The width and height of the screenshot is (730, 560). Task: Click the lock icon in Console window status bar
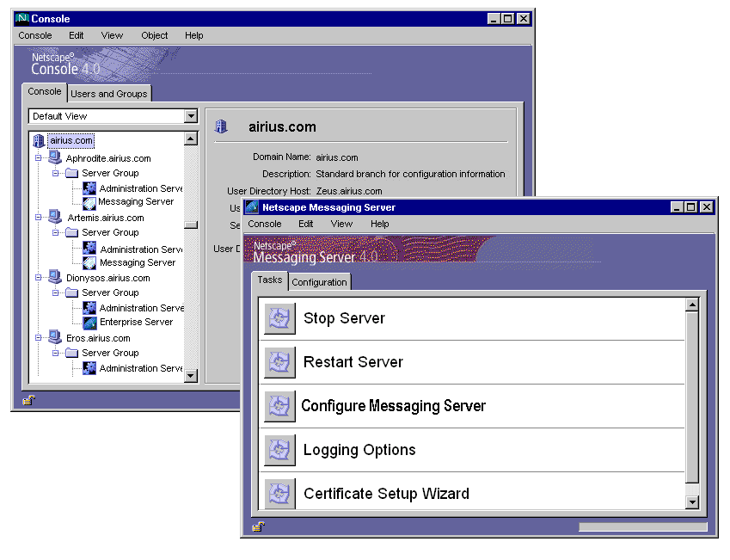click(29, 400)
